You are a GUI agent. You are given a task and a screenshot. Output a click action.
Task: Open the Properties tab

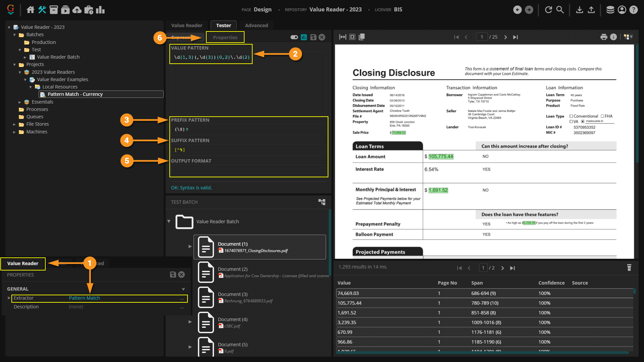(x=225, y=37)
